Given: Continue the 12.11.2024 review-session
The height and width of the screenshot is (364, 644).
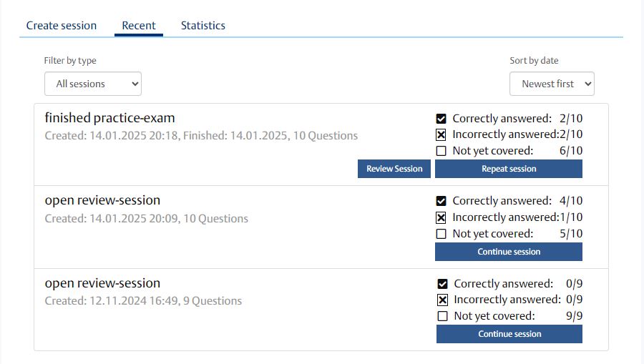Looking at the screenshot, I should (509, 334).
